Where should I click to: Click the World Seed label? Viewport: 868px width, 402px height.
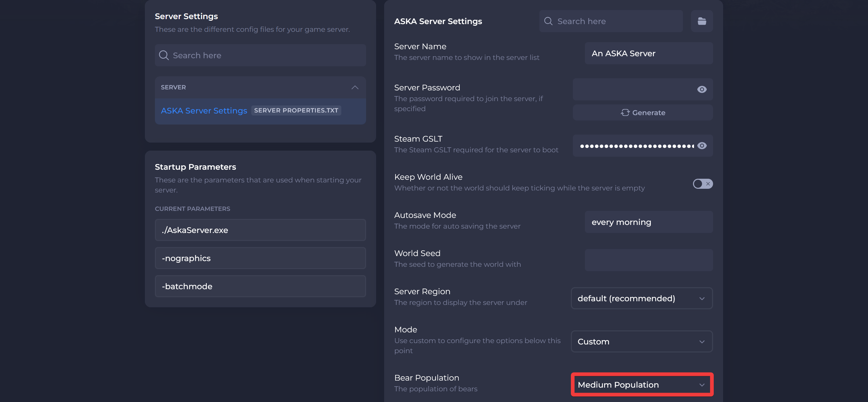tap(417, 253)
